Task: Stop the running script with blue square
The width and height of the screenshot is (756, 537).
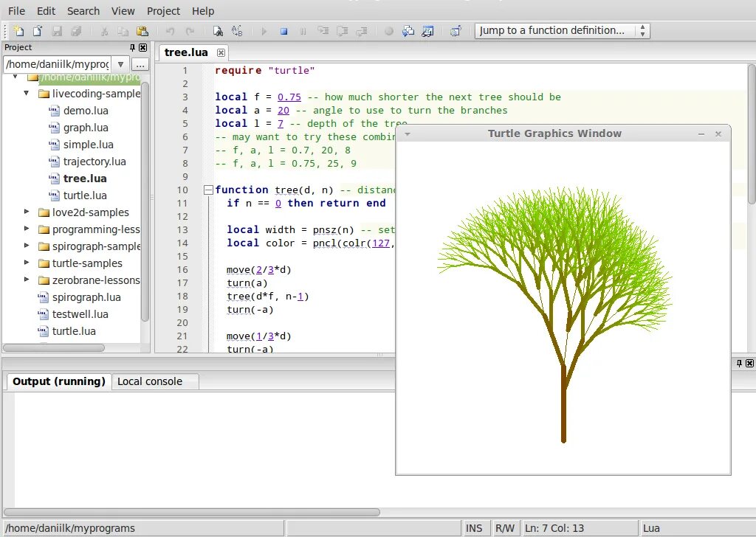Action: [x=283, y=31]
